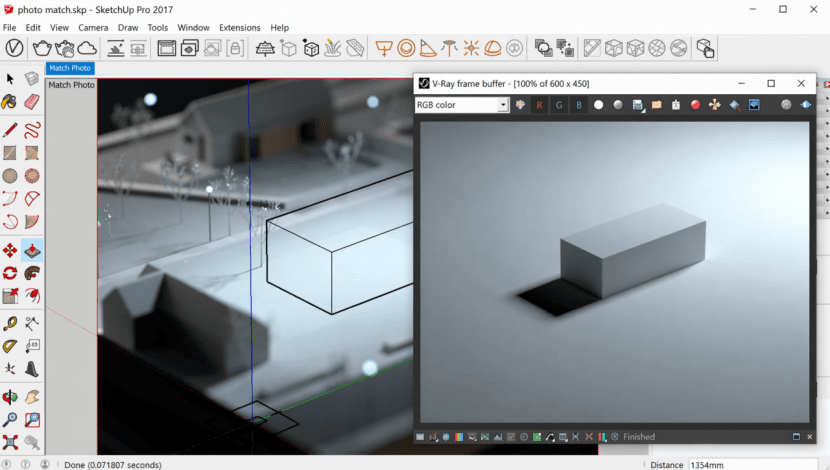Image resolution: width=830 pixels, height=470 pixels.
Task: Toggle red channel in frame buffer
Action: (x=539, y=105)
